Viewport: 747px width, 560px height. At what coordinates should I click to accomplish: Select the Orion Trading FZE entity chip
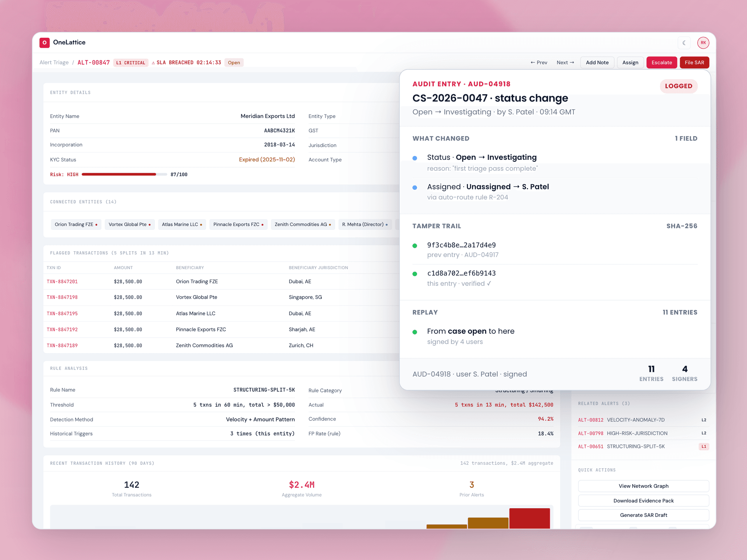[x=76, y=224]
